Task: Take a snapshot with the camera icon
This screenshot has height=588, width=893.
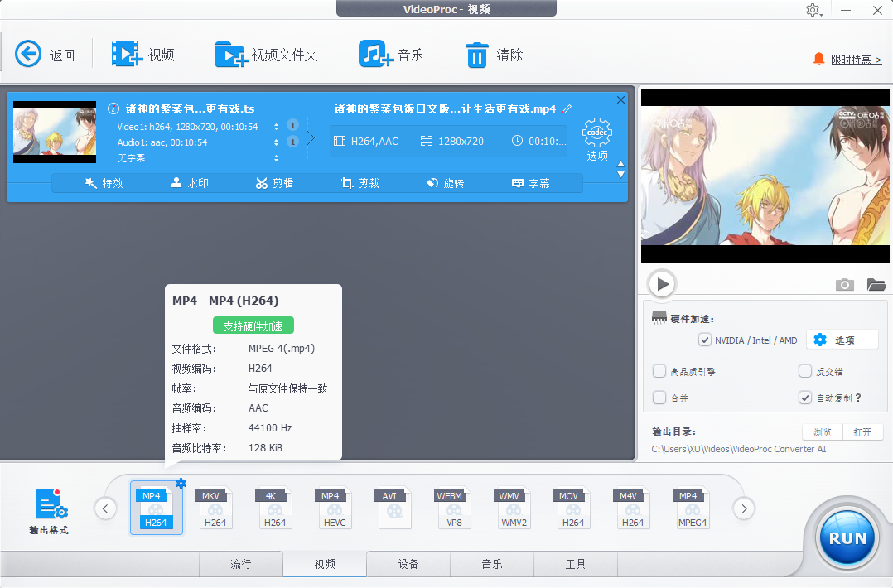Action: point(844,284)
